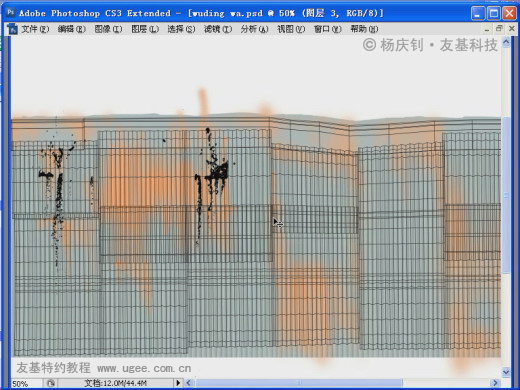Click the status bar icon beside the 50% field
The height and width of the screenshot is (390, 520).
(51, 383)
